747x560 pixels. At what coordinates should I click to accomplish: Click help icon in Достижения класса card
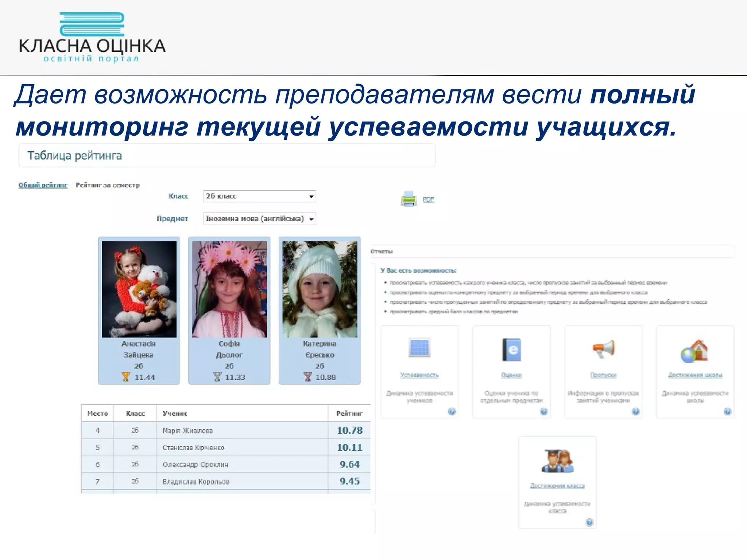590,522
